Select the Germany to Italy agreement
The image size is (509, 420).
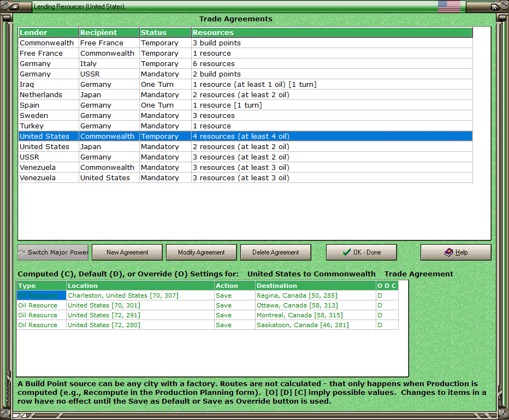click(245, 63)
